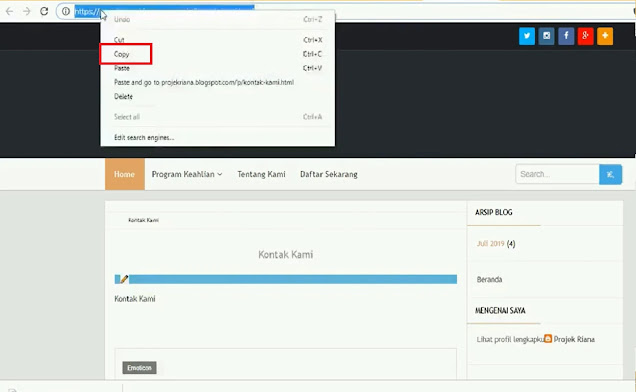The height and width of the screenshot is (392, 636).
Task: Open the Projek Riana profile link
Action: [574, 339]
